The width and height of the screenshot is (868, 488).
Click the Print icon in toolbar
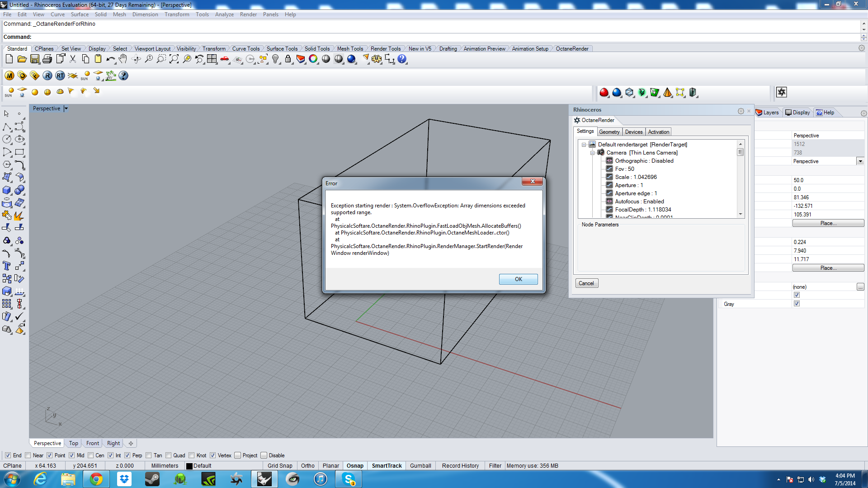[47, 59]
